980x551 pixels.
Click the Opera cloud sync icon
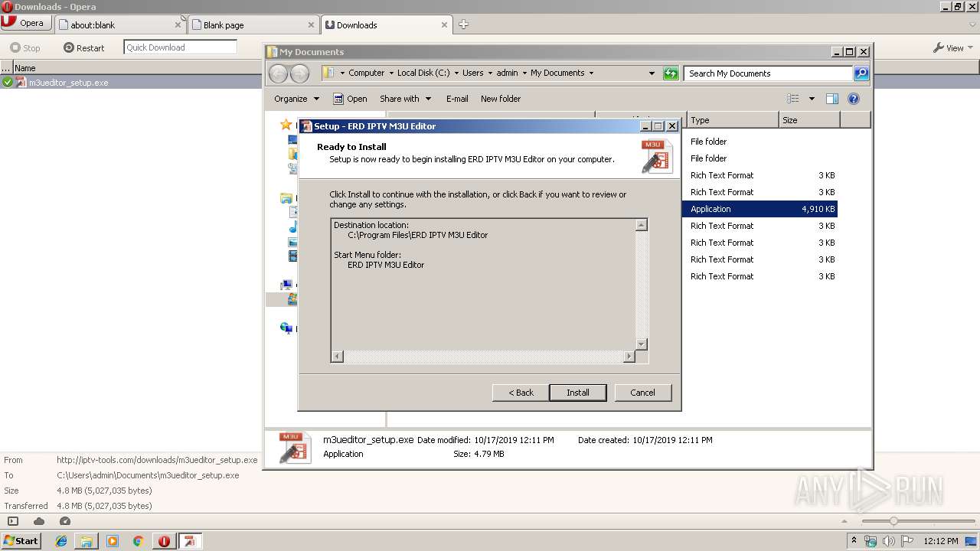39,521
